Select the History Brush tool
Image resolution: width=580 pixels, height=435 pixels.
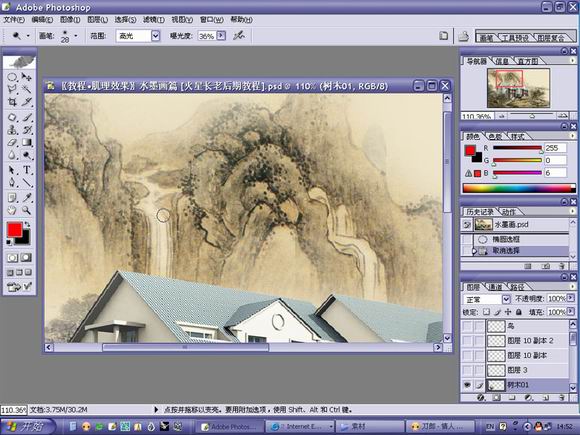click(x=27, y=130)
